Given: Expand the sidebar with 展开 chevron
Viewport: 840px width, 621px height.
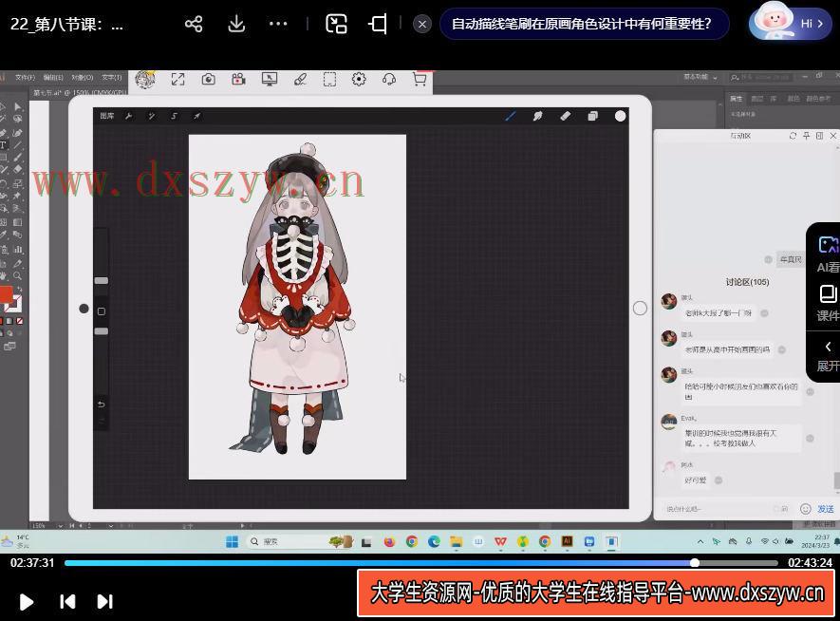Looking at the screenshot, I should click(828, 356).
